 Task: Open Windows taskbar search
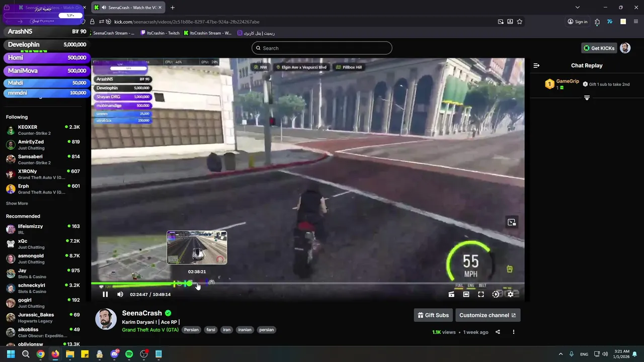(x=26, y=354)
